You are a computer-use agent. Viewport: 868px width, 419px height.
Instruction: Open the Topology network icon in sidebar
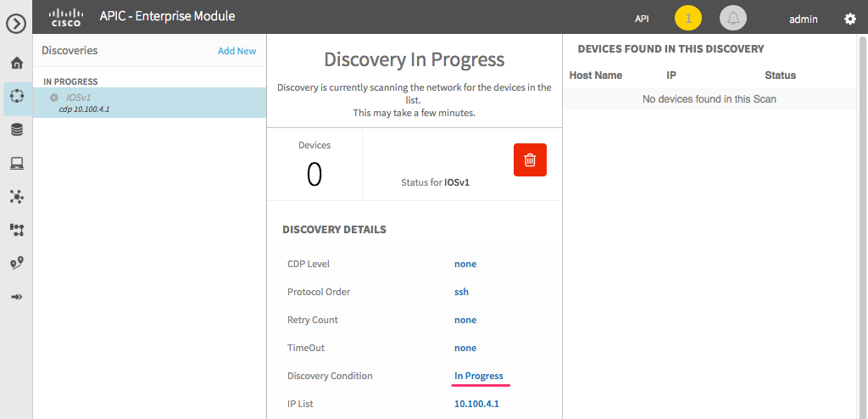17,197
